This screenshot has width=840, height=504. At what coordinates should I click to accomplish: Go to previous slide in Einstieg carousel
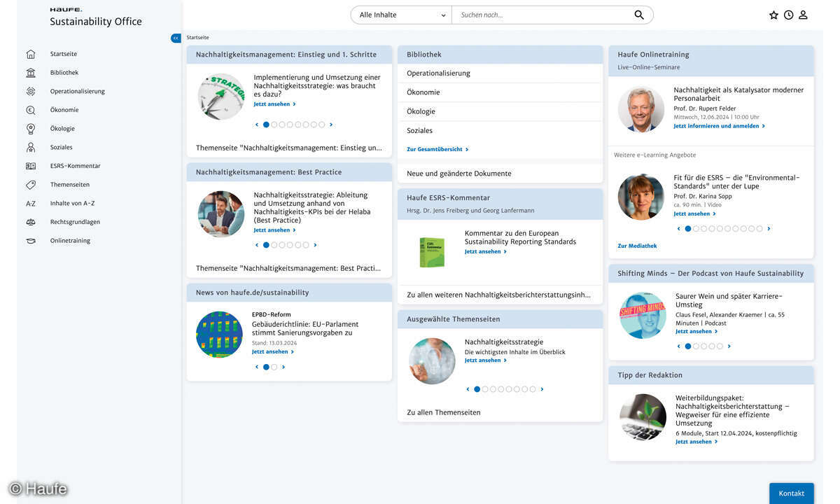pyautogui.click(x=257, y=125)
